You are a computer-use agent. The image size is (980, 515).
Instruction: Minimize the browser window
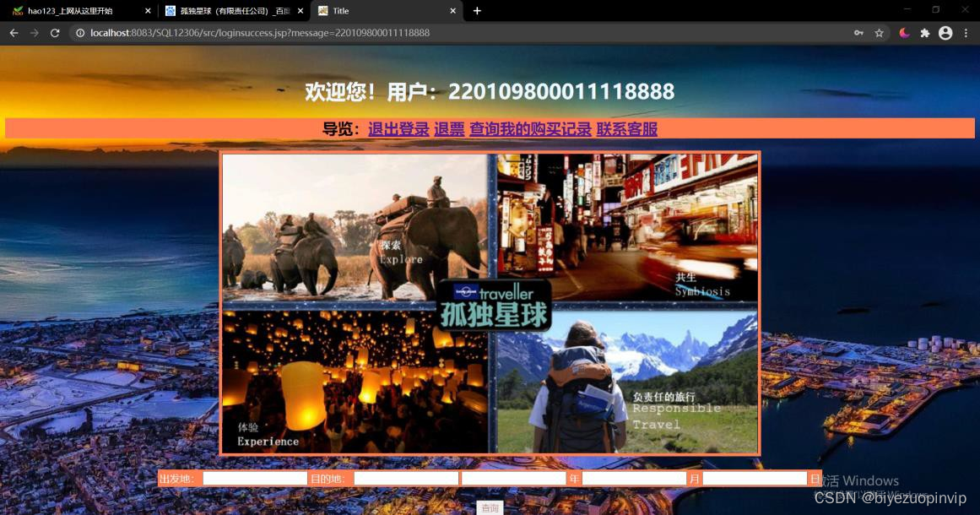(907, 9)
